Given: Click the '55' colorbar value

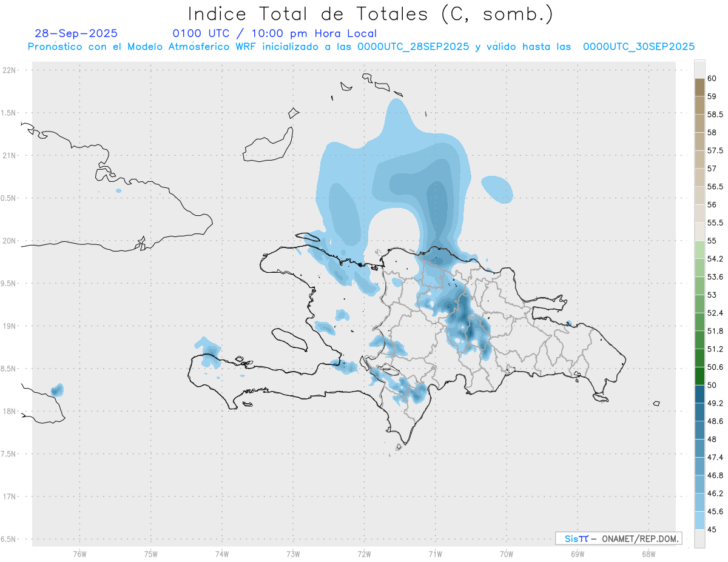Looking at the screenshot, I should tap(712, 241).
